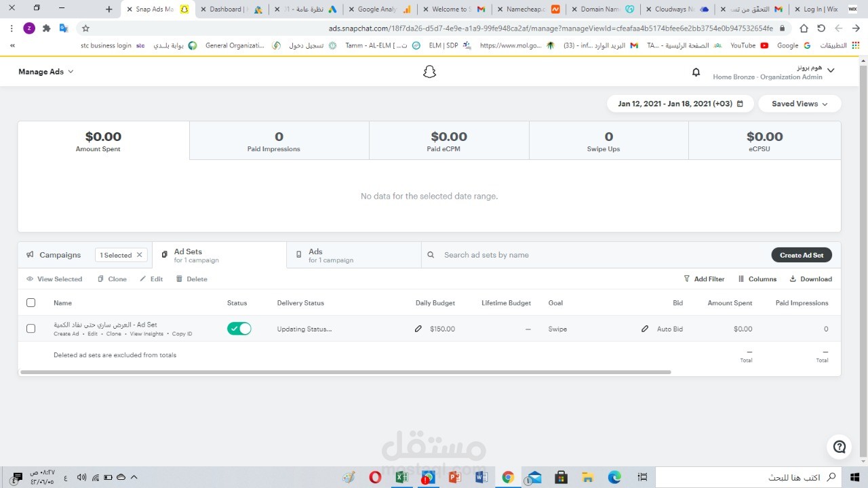Select the Ad Sets tab
Screen dimensions: 868x488
[220, 256]
